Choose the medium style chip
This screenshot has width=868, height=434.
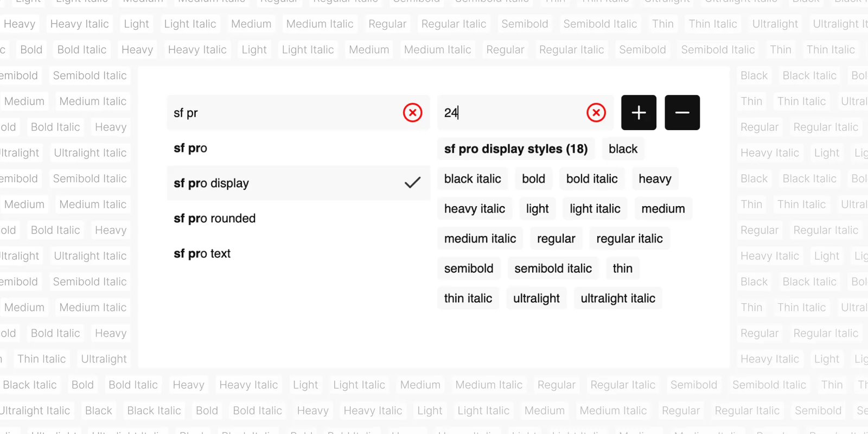pos(663,208)
